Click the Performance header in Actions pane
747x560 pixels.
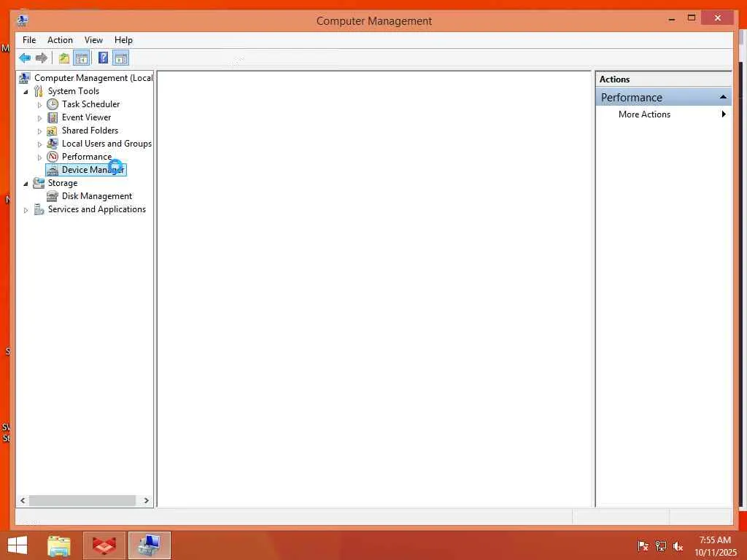tap(664, 97)
